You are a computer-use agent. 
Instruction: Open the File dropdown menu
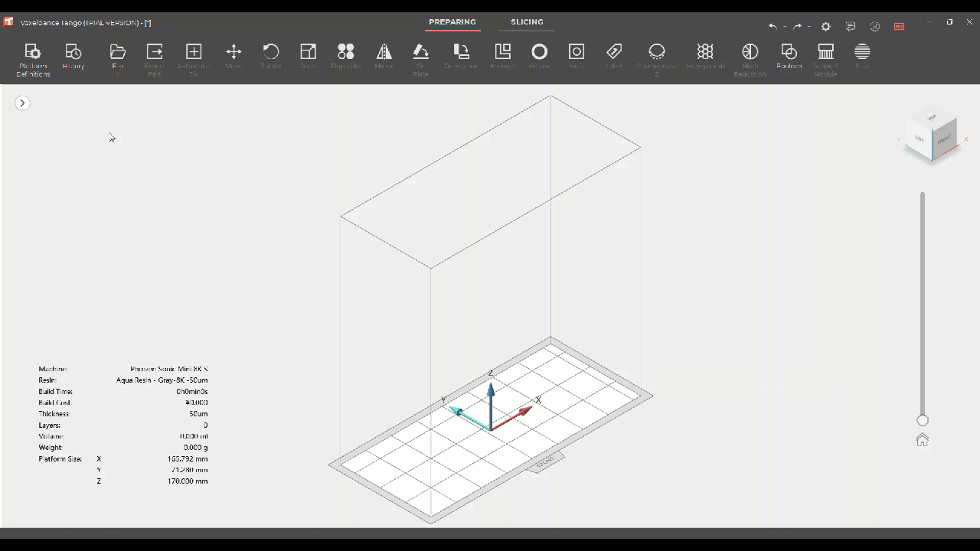(x=118, y=57)
